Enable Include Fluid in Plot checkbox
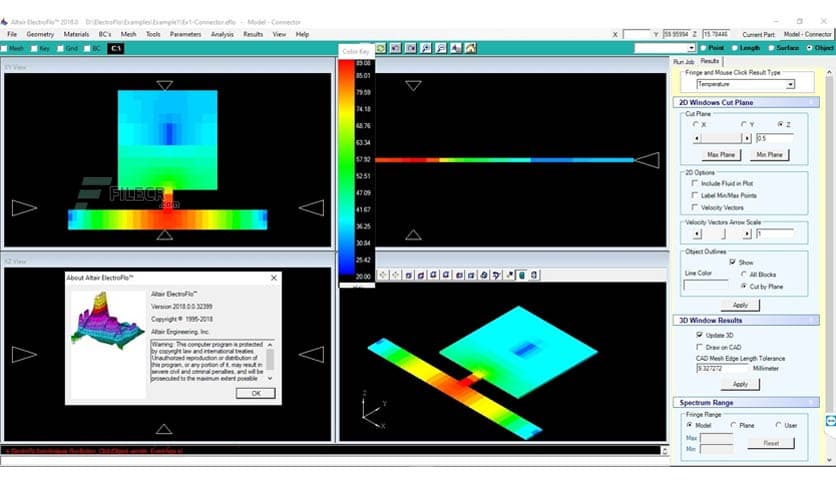The height and width of the screenshot is (484, 836). [695, 183]
